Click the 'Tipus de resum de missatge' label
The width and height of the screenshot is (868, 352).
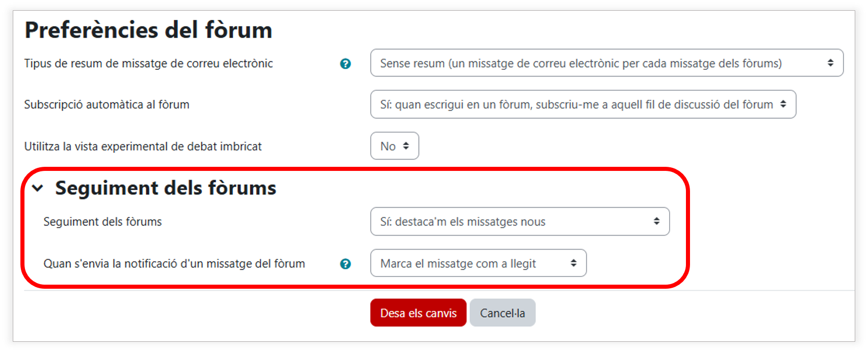click(148, 64)
